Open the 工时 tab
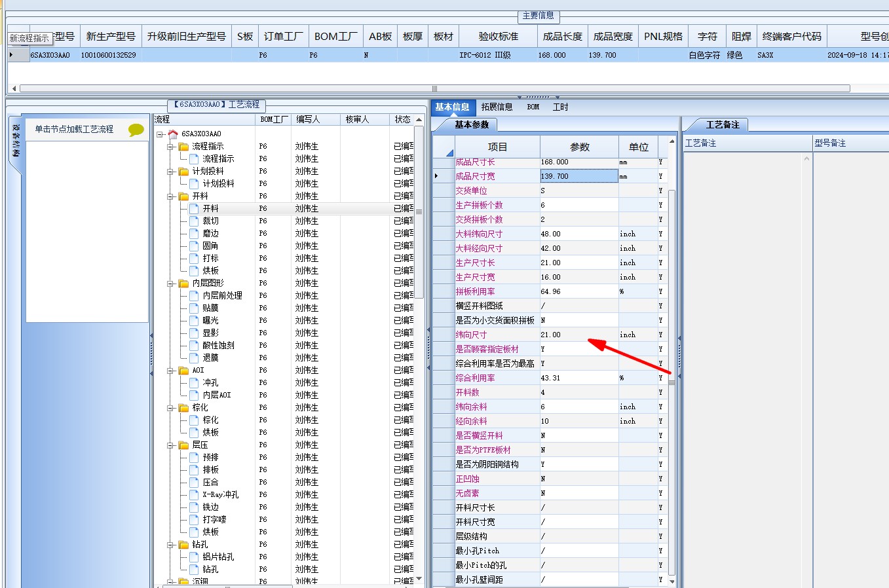Viewport: 889px width, 588px height. [561, 107]
